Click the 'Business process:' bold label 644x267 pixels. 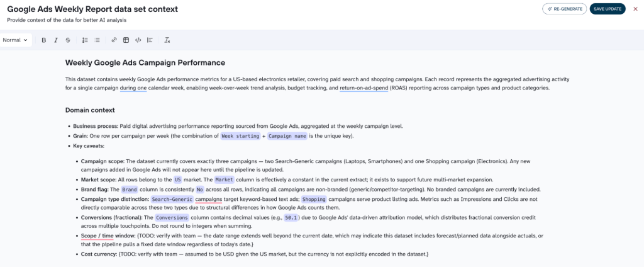96,127
